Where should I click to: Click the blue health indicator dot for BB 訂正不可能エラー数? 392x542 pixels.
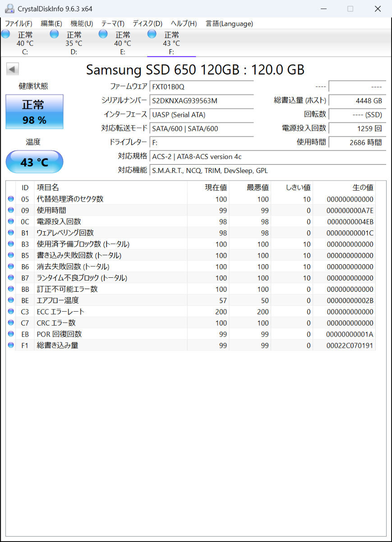[x=10, y=289]
